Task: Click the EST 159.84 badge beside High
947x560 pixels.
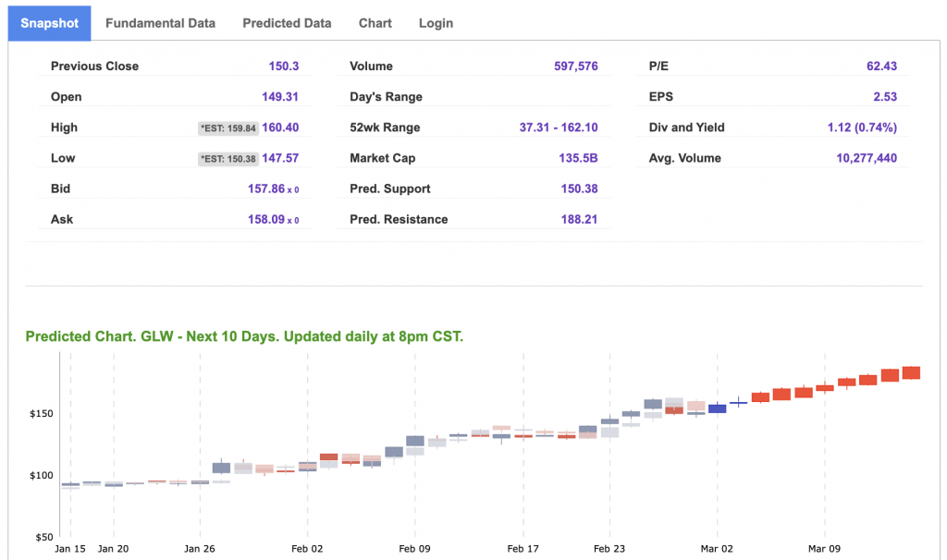Action: (228, 128)
